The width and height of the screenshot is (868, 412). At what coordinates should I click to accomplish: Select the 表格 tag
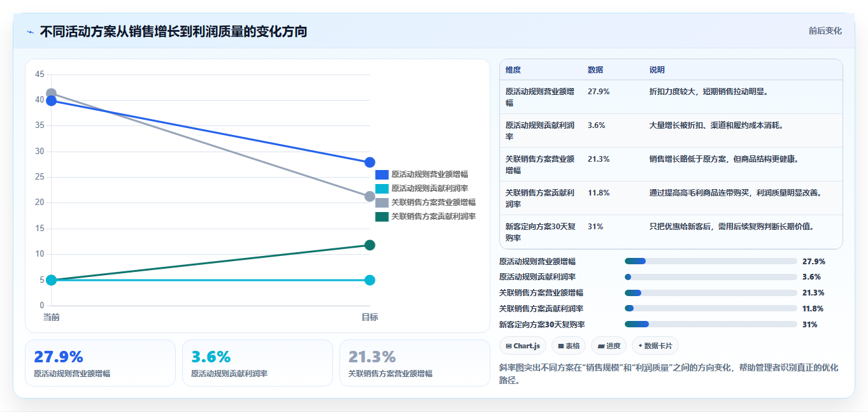tap(569, 346)
